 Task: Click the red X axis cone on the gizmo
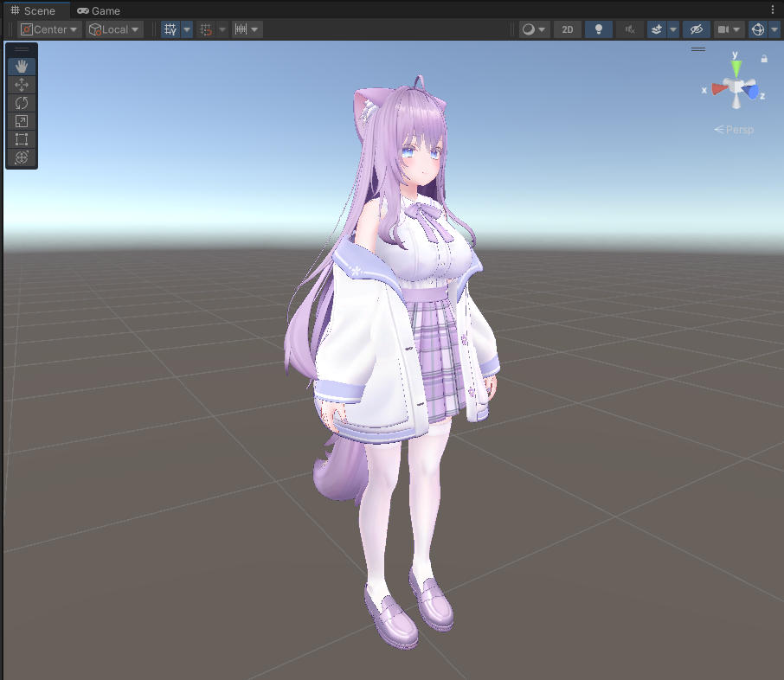click(719, 89)
